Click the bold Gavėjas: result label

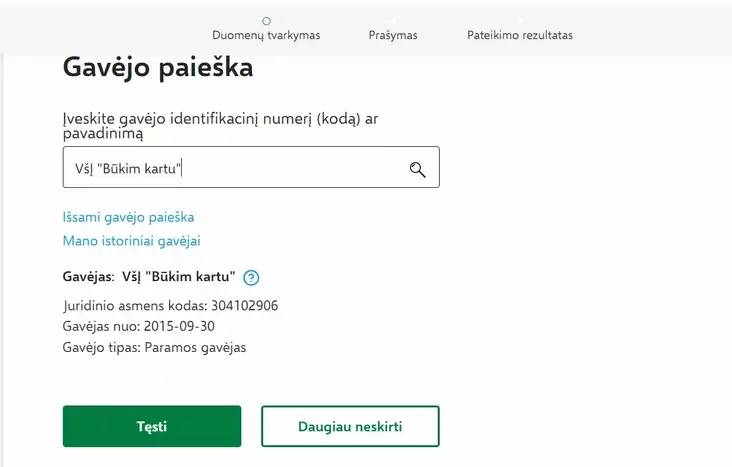point(88,277)
